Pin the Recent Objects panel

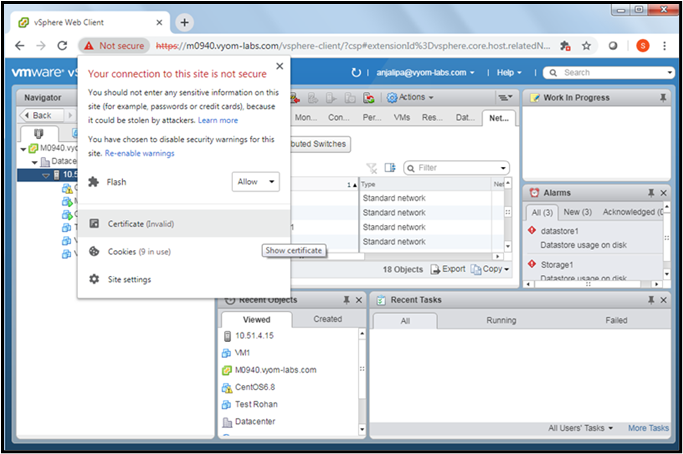coord(346,300)
